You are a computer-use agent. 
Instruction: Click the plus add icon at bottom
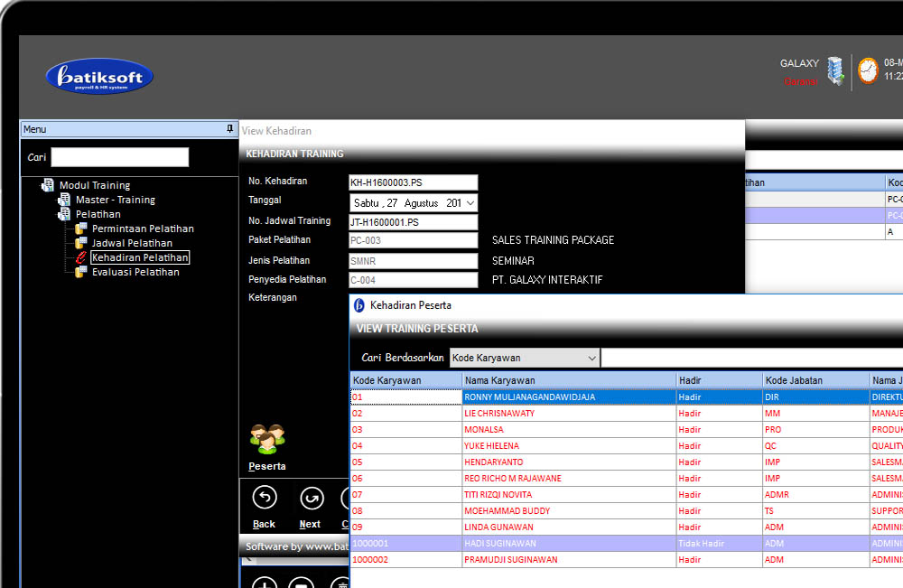264,583
